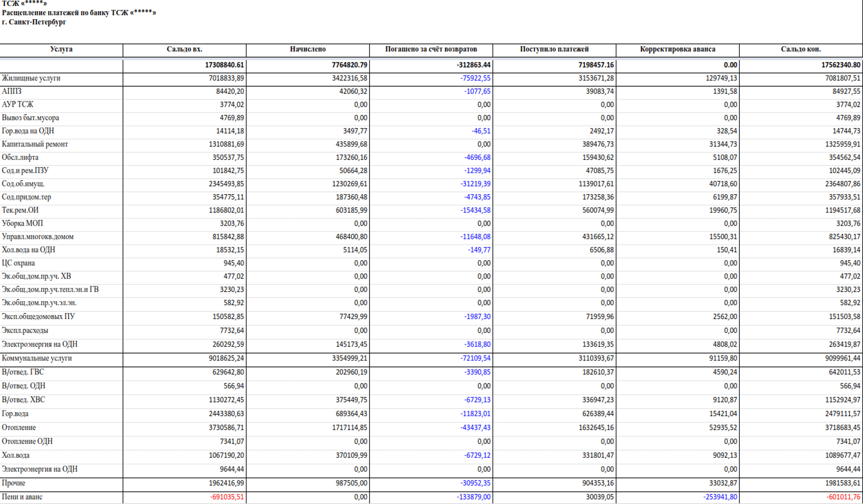Click the "Погашено за счёт возвратов" header
The width and height of the screenshot is (863, 504).
click(x=431, y=49)
